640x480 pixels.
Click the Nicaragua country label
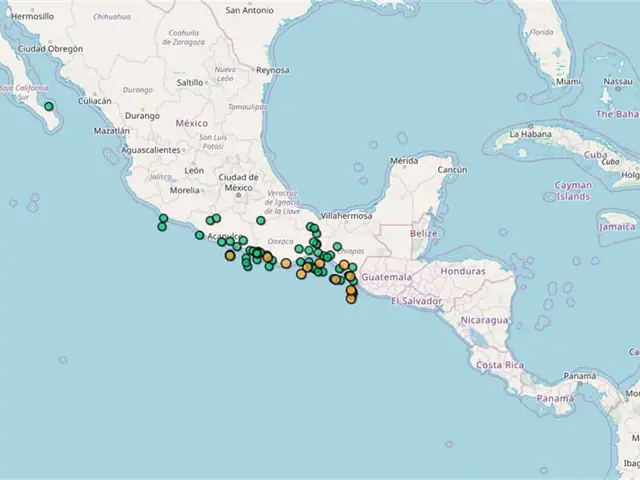[484, 319]
